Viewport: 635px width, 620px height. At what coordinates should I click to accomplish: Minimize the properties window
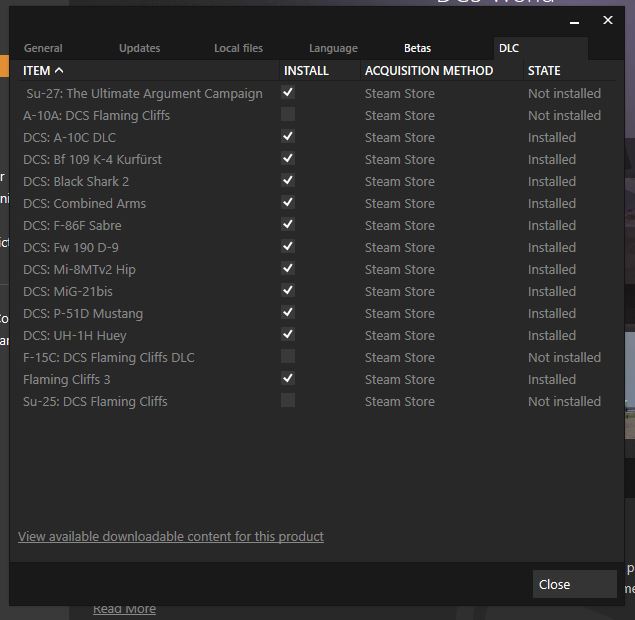coord(574,21)
